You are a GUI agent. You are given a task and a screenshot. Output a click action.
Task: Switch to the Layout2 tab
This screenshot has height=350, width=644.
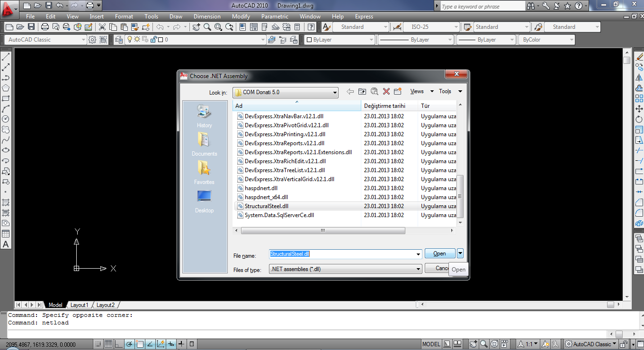pos(106,305)
